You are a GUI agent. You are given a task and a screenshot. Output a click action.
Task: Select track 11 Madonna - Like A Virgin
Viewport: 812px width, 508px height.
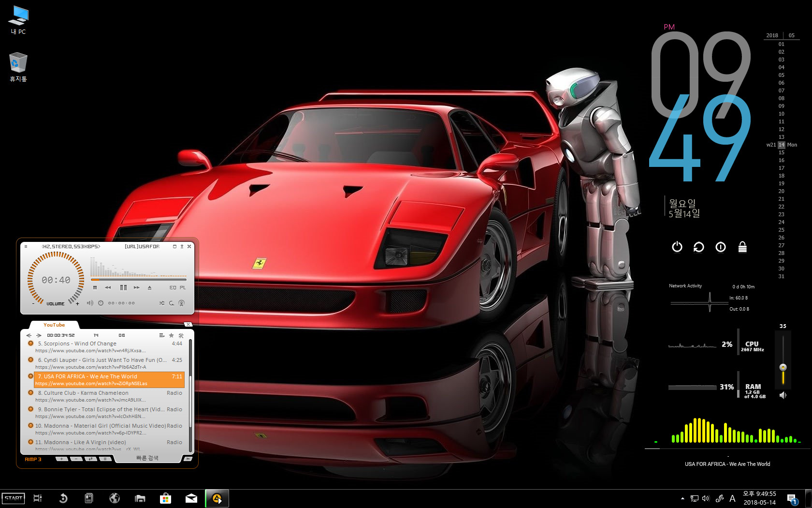[109, 445]
